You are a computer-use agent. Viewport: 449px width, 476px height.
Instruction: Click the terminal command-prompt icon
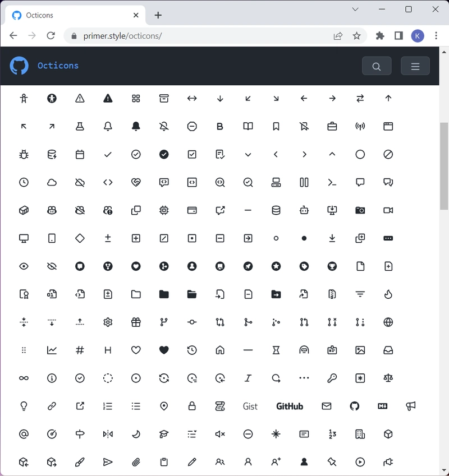(x=332, y=182)
